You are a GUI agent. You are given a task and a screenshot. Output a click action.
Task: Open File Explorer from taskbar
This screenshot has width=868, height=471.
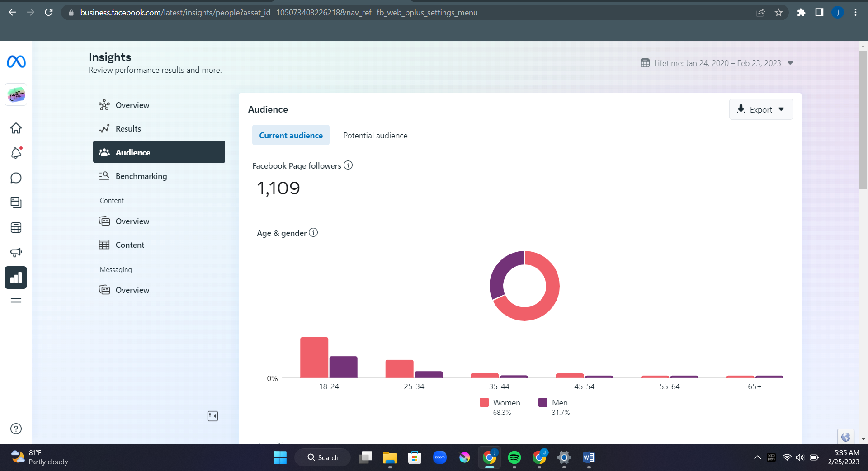pyautogui.click(x=390, y=457)
